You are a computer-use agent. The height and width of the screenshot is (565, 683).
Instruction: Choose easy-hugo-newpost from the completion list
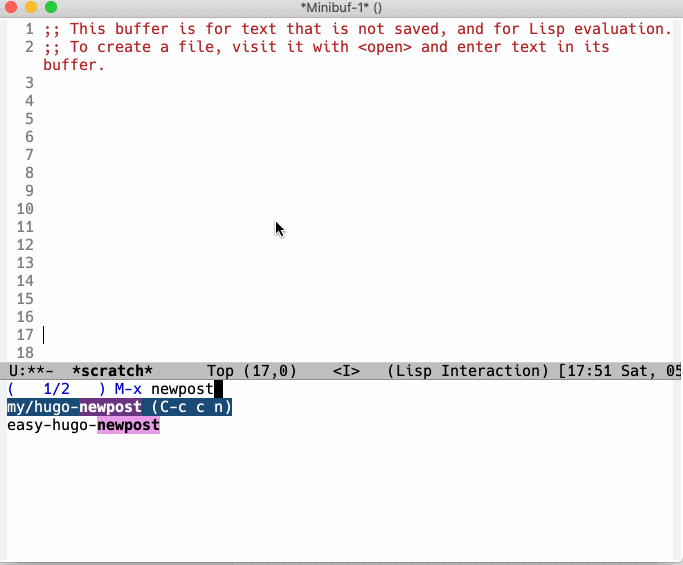tap(83, 425)
